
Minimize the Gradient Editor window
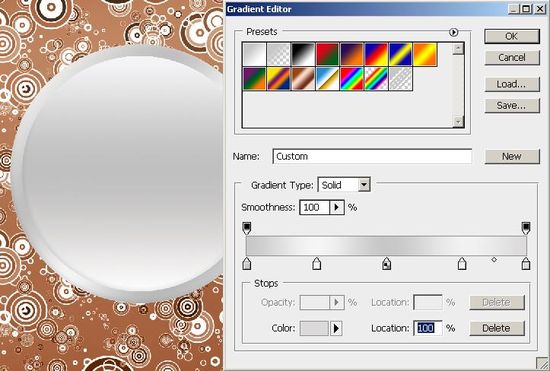pos(514,9)
